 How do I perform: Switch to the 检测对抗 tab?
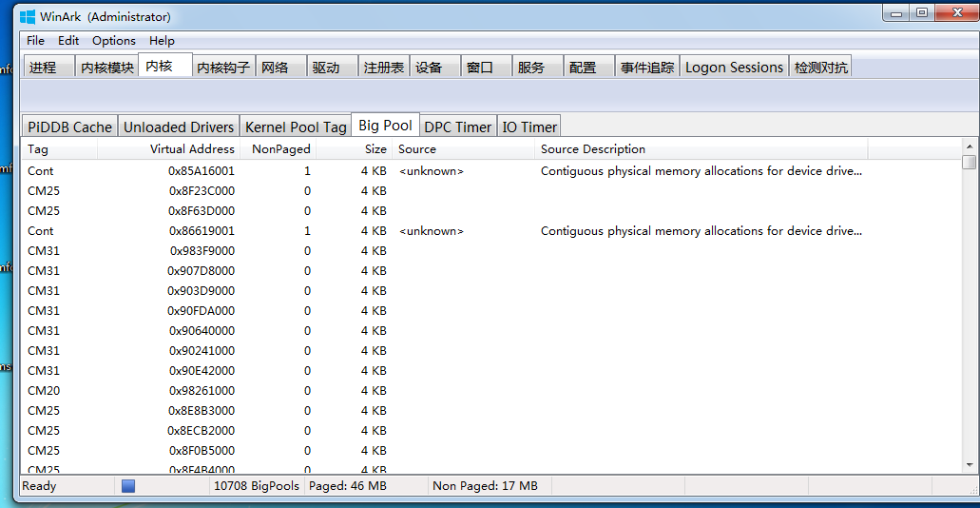pos(820,67)
